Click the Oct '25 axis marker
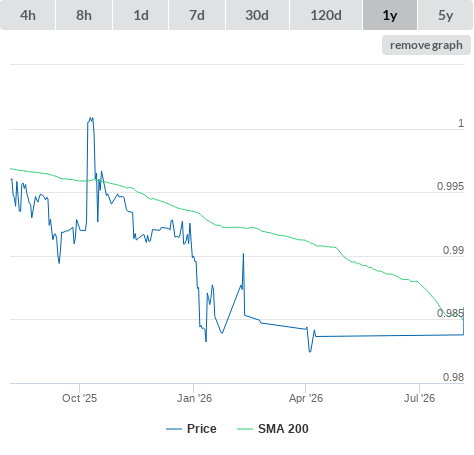The height and width of the screenshot is (455, 474). pos(79,398)
